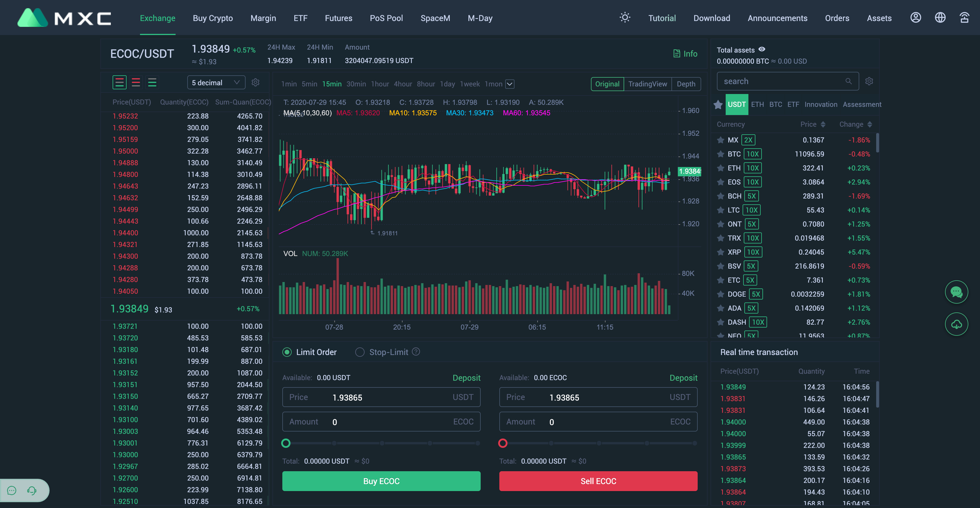Screen dimensions: 980x508
Task: Click Deposit link for USDT
Action: click(x=466, y=378)
